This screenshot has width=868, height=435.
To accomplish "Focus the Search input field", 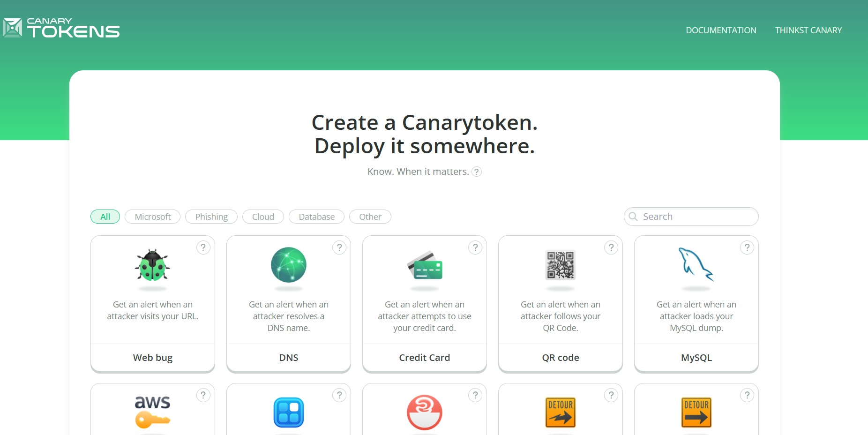I will point(691,217).
